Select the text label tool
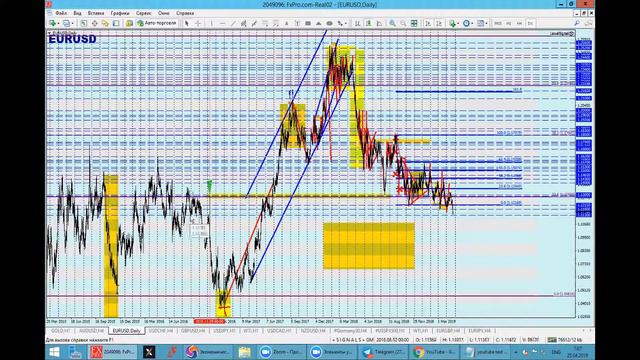Viewport: 640px width, 360px height. tap(297, 23)
